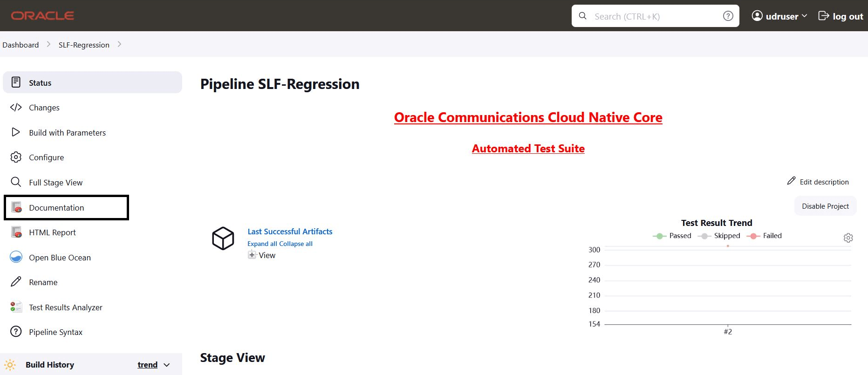Screen dimensions: 868x375
Task: Click the Open Blue Ocean icon
Action: [x=16, y=257]
